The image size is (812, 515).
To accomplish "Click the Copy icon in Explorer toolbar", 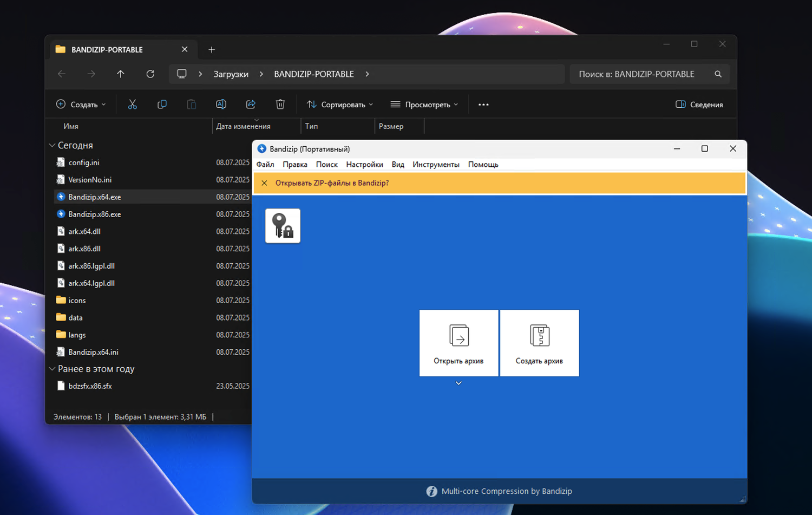I will click(x=162, y=105).
